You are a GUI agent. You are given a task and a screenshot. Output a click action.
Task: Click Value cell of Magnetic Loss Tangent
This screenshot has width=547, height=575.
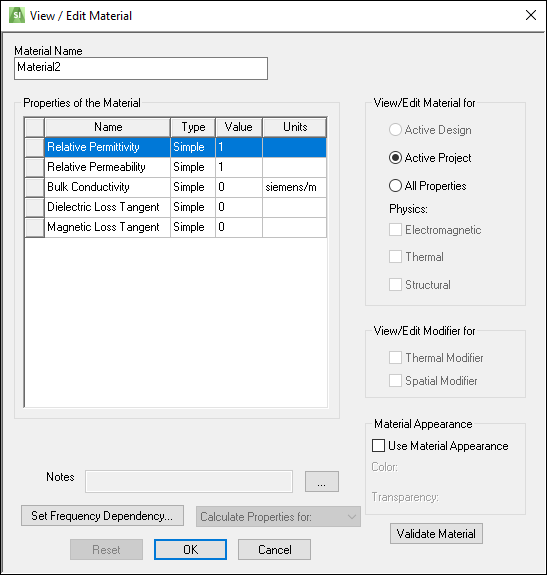pyautogui.click(x=239, y=227)
